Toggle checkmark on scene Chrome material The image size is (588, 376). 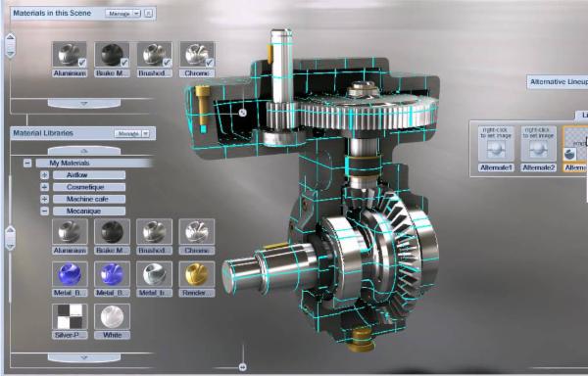(x=210, y=62)
